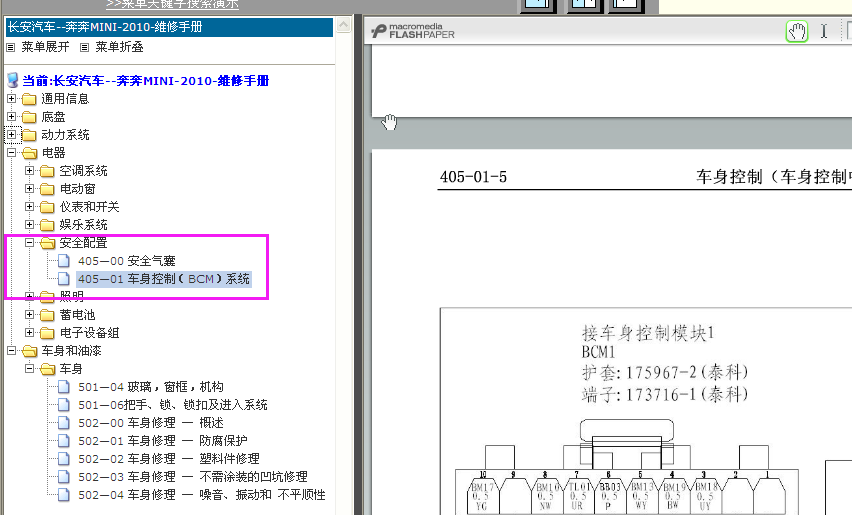Expand the 电动窗 tree node
The height and width of the screenshot is (515, 852).
[29, 188]
